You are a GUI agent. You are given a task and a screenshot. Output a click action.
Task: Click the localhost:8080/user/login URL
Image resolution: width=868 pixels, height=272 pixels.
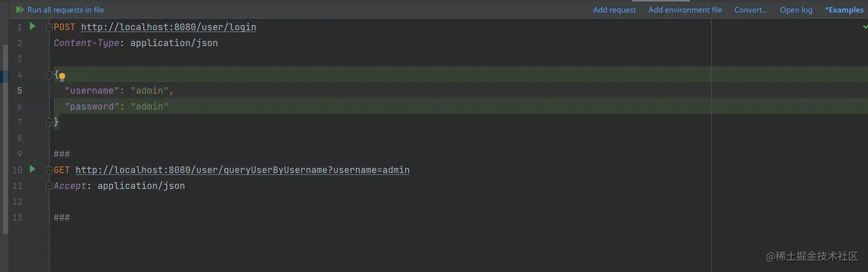point(168,27)
